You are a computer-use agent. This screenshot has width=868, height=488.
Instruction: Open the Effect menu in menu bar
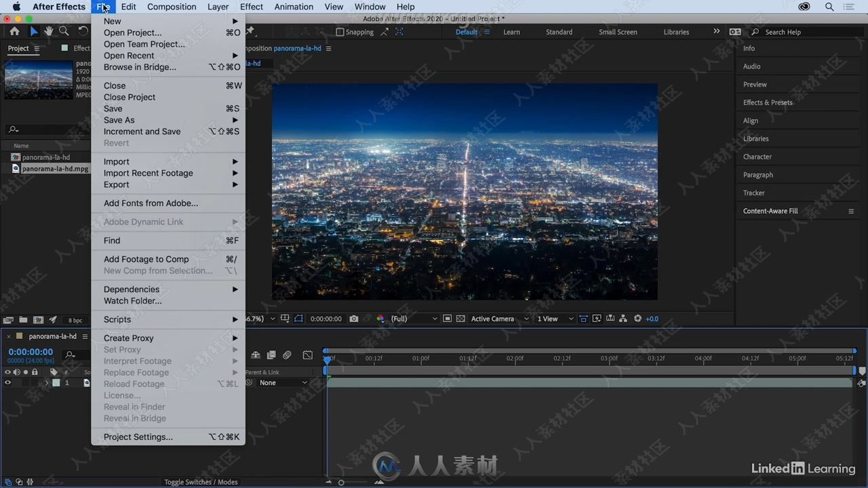(251, 7)
